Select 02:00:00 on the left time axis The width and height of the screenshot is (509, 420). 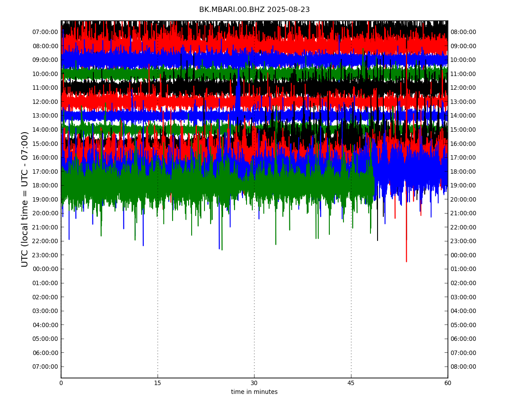46,297
